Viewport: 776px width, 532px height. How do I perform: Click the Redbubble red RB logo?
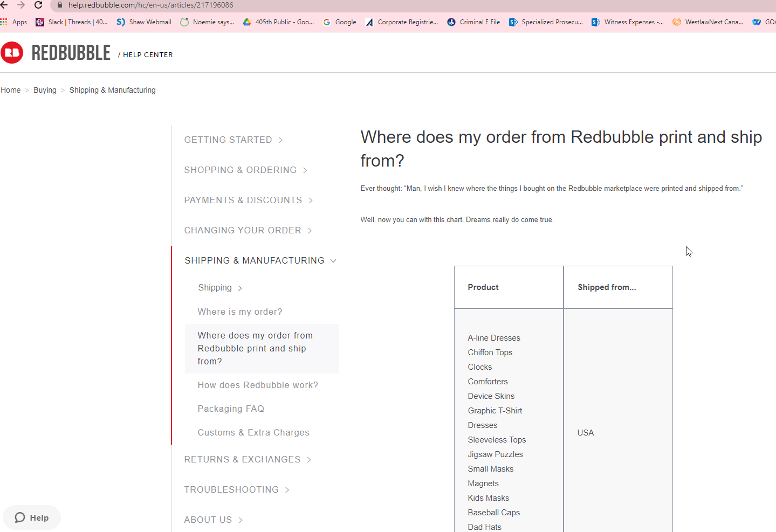click(12, 52)
